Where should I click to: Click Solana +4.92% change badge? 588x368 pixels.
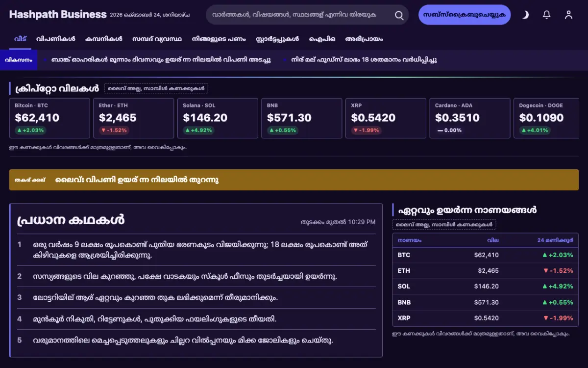[x=199, y=131]
